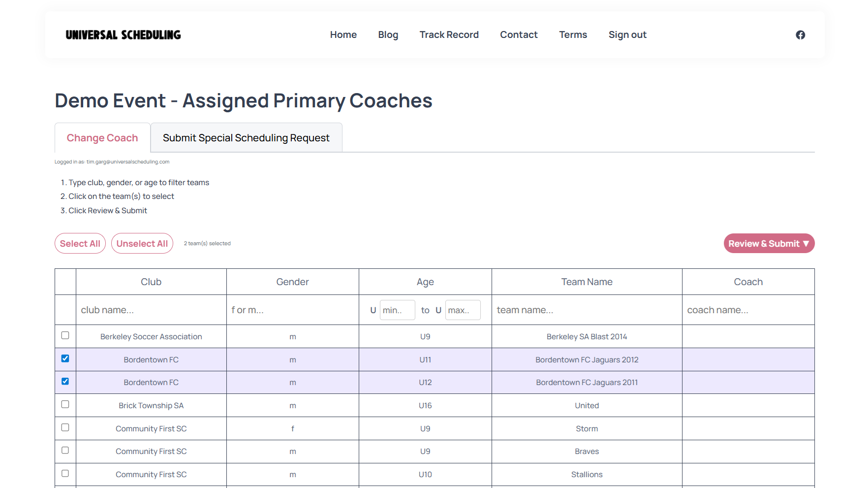This screenshot has height=488, width=868.
Task: Open the Terms page
Action: [x=573, y=35]
